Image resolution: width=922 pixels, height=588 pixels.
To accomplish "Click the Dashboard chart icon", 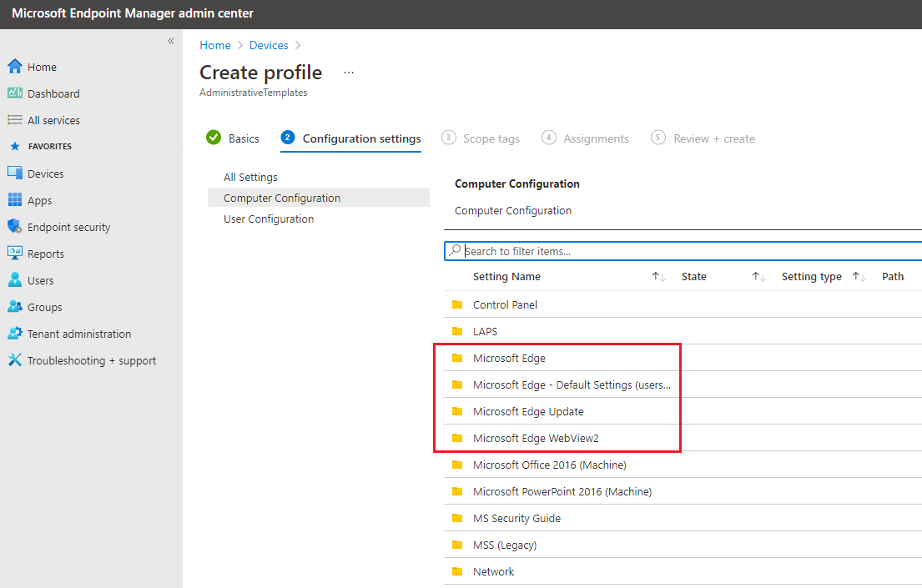I will 15,93.
